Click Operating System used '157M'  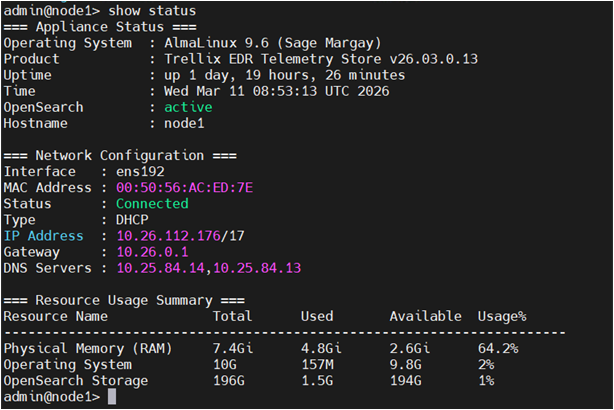pos(317,365)
